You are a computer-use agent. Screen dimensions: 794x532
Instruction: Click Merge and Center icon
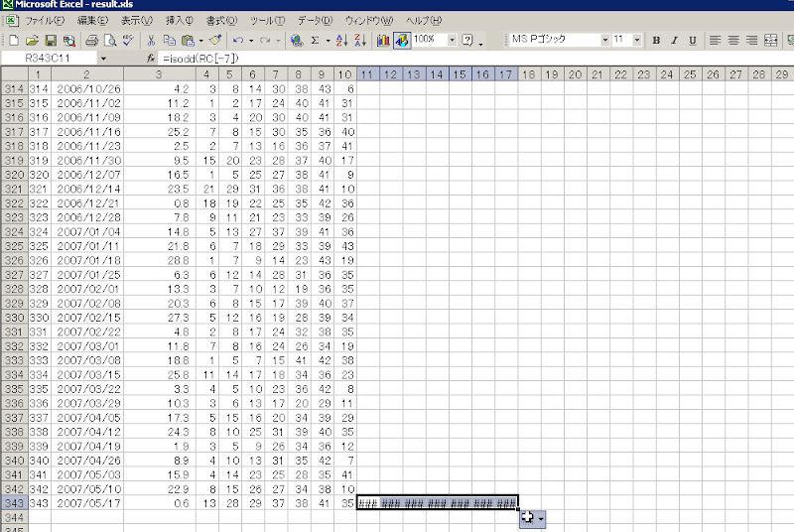[771, 40]
